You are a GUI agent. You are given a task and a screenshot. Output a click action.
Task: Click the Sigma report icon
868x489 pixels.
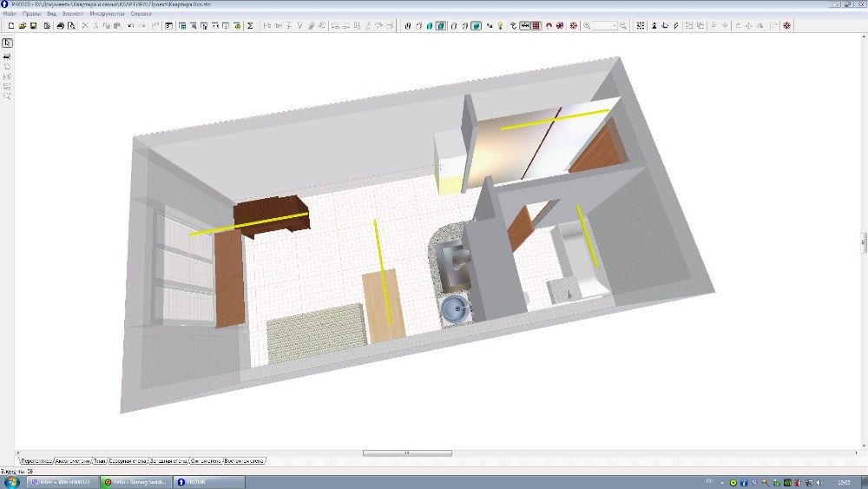point(250,25)
